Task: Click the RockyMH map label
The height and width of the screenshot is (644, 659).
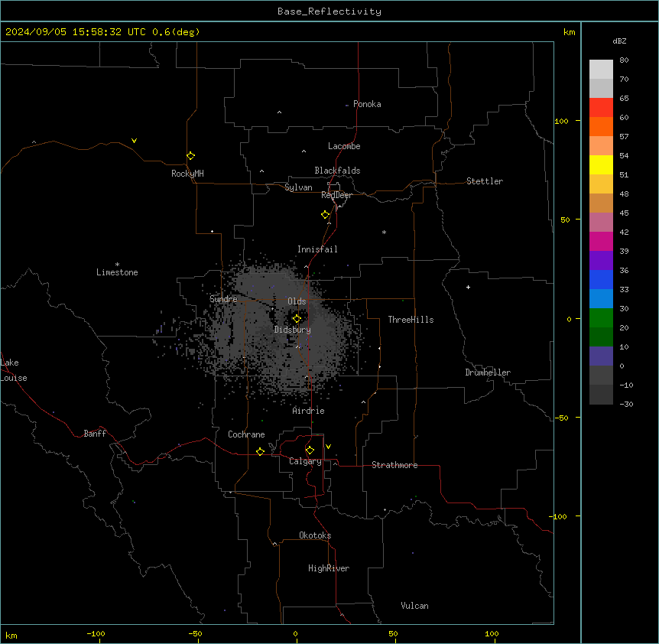Action: [x=187, y=174]
